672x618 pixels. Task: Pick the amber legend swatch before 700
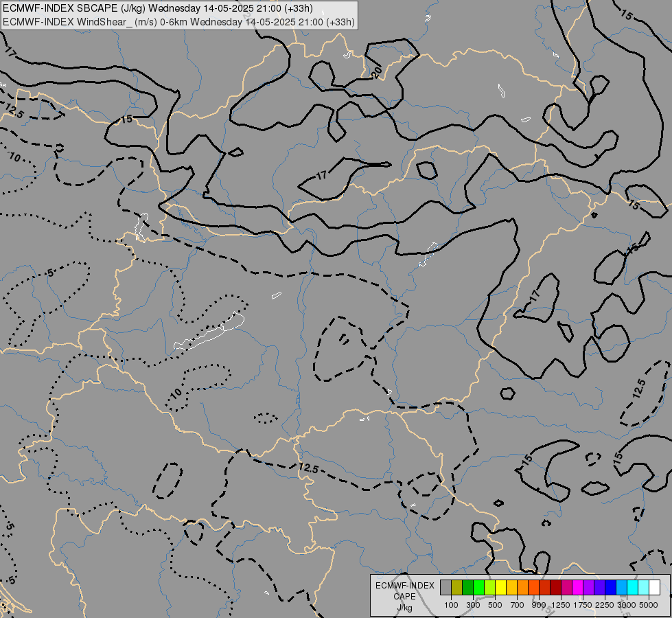511,587
